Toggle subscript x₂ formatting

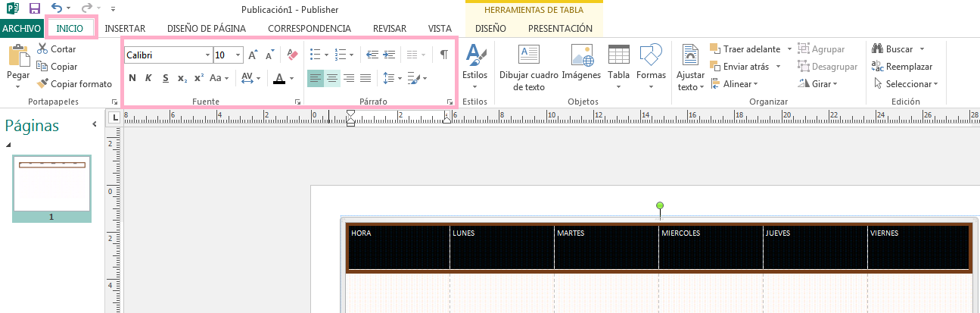click(x=182, y=77)
